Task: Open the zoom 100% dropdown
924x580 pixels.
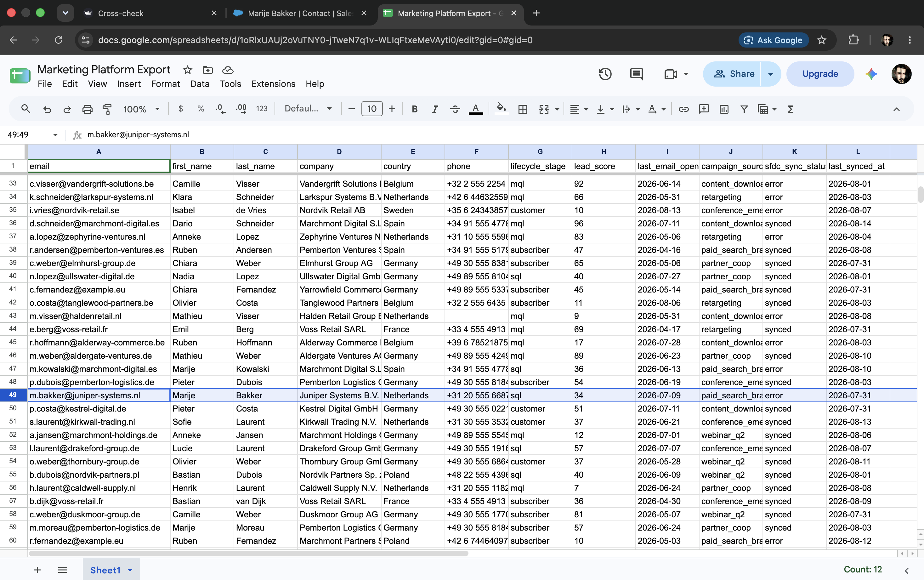Action: click(141, 109)
